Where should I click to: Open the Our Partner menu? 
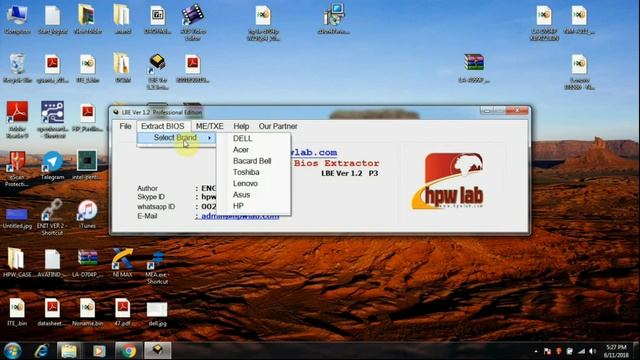278,126
